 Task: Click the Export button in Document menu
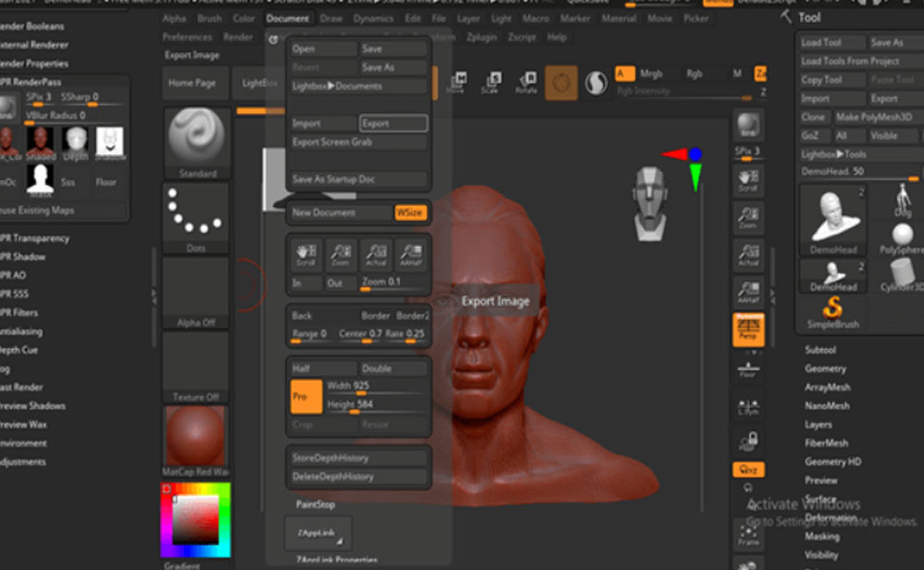click(393, 123)
